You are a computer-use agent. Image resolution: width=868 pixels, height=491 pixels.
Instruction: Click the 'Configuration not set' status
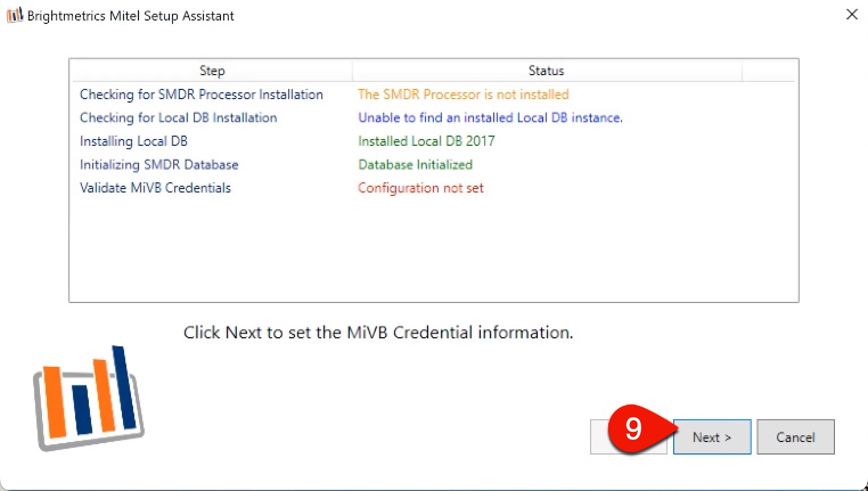[x=420, y=188]
